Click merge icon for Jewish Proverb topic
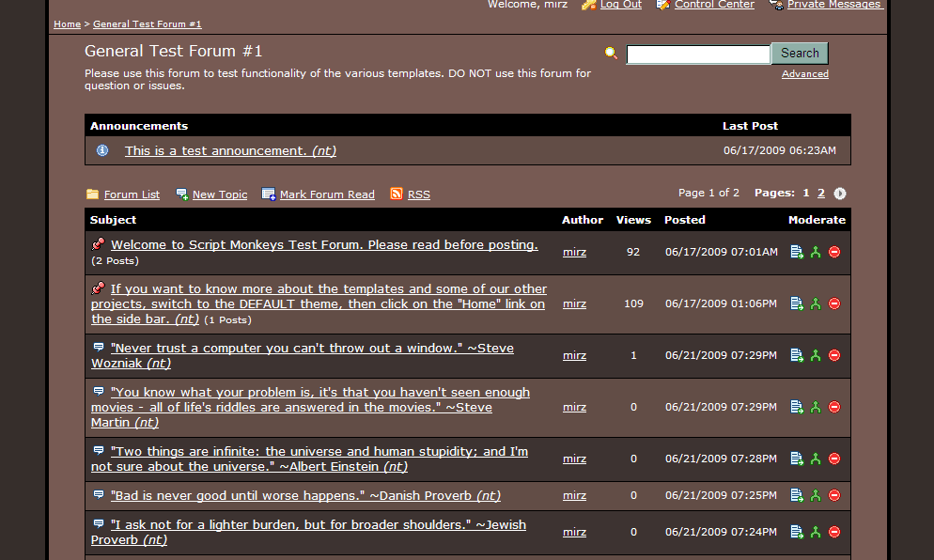 point(816,532)
